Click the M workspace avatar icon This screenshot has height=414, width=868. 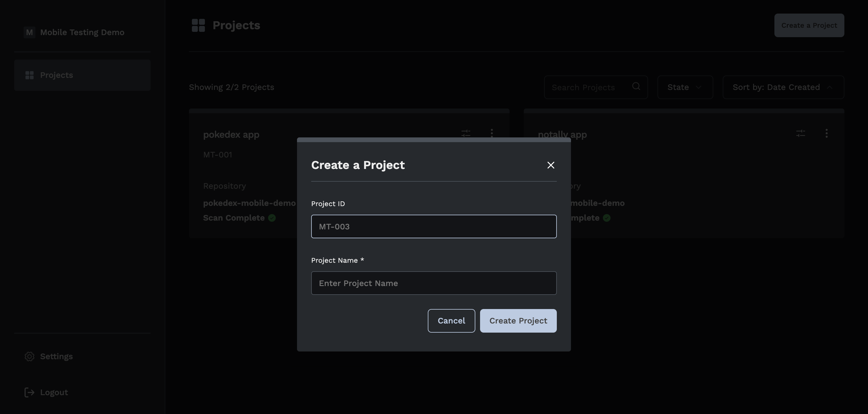pos(30,32)
